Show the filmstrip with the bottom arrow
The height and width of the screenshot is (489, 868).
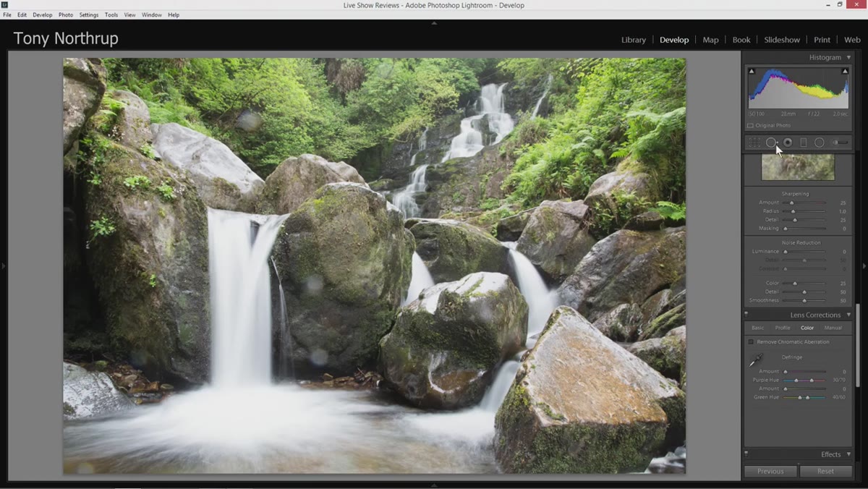(x=434, y=485)
